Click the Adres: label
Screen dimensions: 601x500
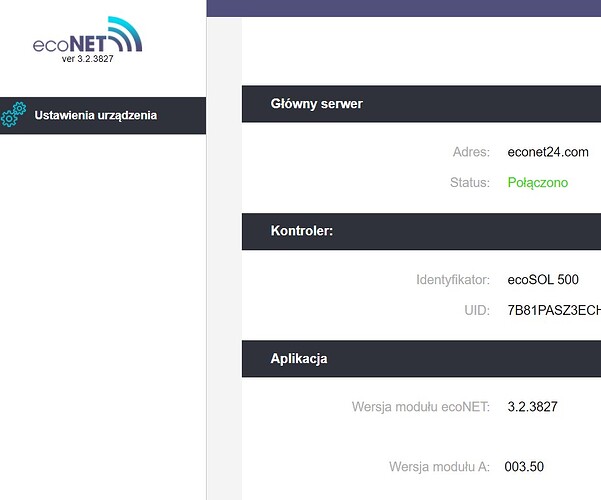click(x=471, y=152)
